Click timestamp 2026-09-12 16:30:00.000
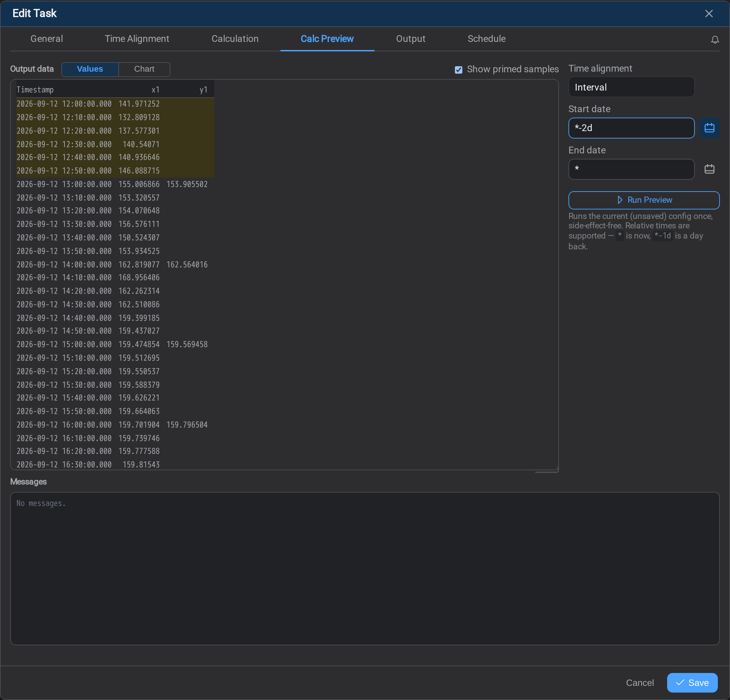This screenshot has height=700, width=730. [64, 465]
